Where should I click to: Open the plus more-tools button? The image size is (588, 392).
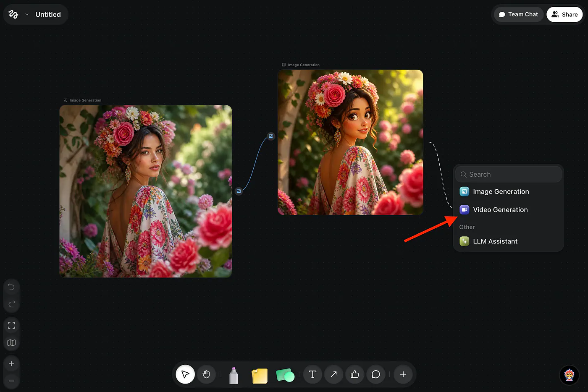coord(403,374)
